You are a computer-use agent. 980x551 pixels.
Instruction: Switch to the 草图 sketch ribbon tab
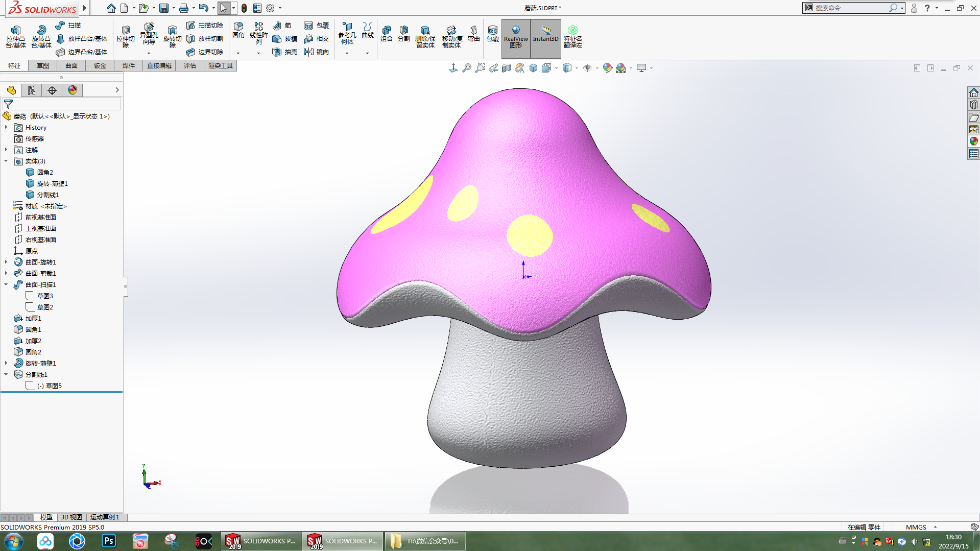pos(43,65)
